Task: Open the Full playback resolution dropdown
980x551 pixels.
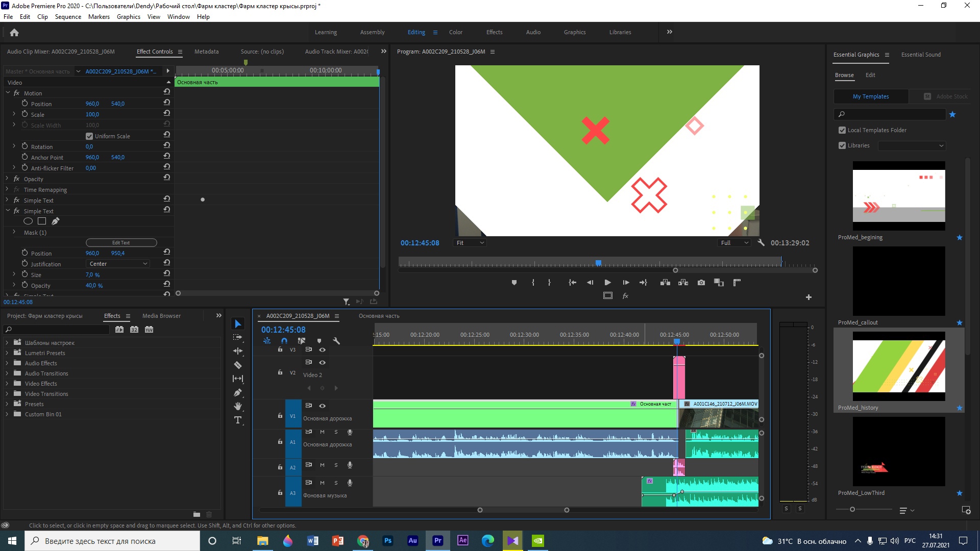Action: coord(734,243)
